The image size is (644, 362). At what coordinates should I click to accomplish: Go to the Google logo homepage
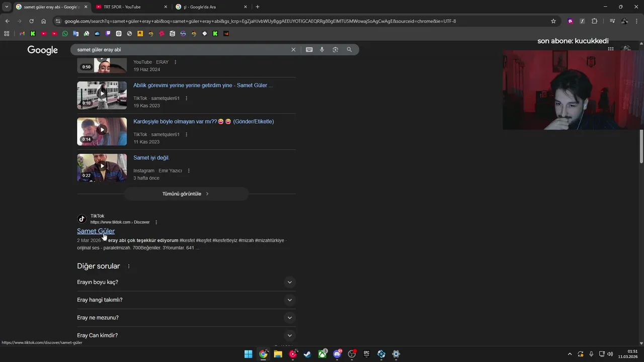coord(43,50)
